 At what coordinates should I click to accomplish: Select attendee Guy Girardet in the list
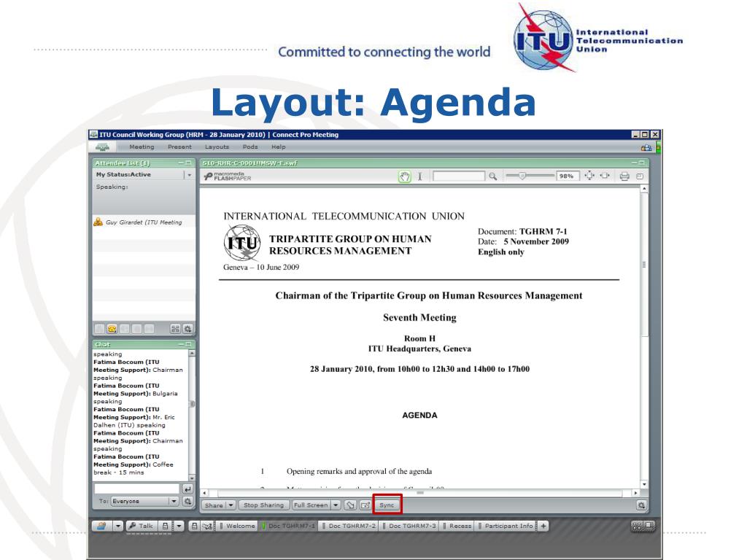pyautogui.click(x=144, y=222)
